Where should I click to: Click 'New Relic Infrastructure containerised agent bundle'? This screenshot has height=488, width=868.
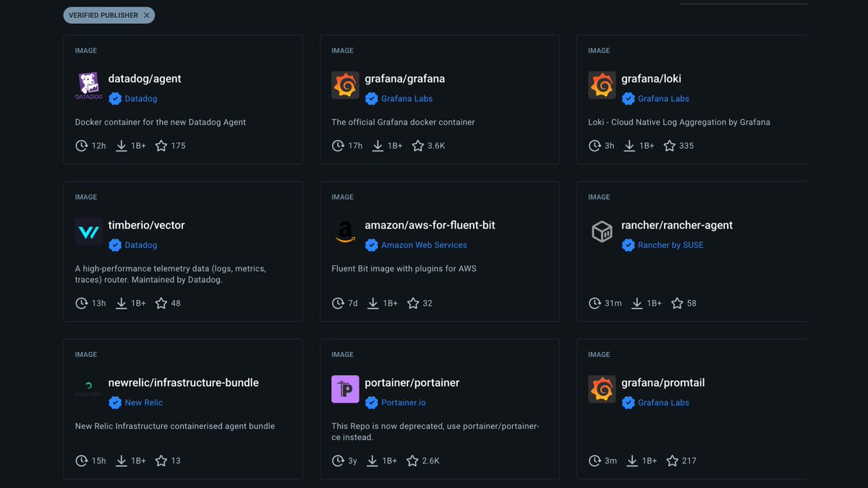[175, 426]
